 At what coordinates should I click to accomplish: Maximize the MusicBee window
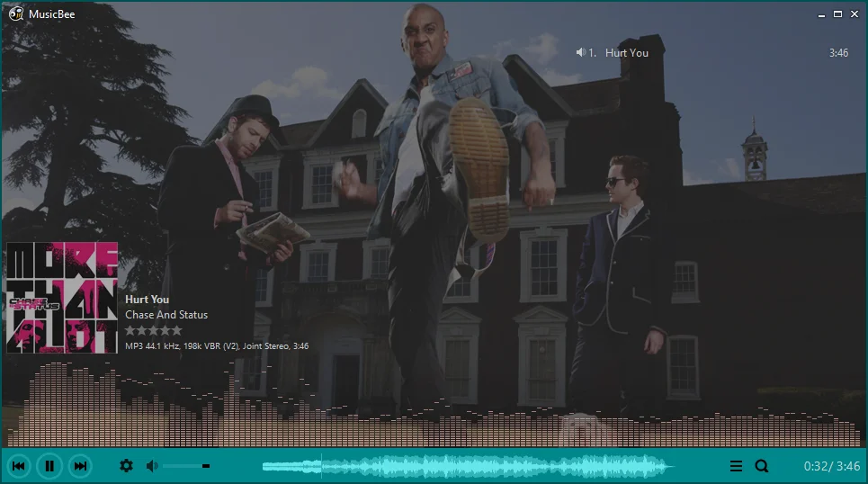(x=837, y=13)
